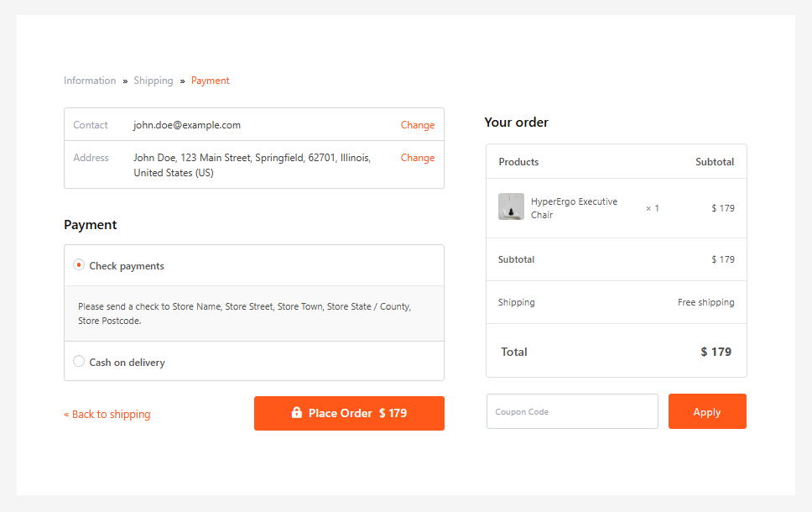Click the Total row label

(x=513, y=352)
